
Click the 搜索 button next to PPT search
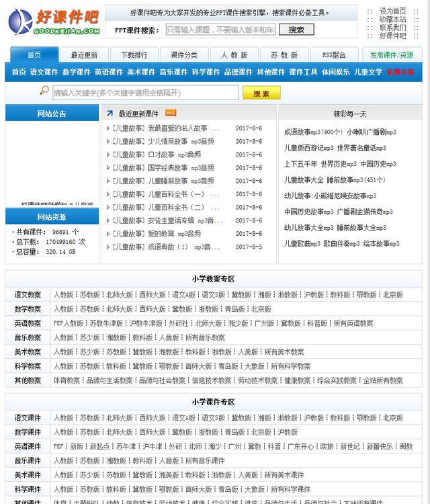point(296,30)
